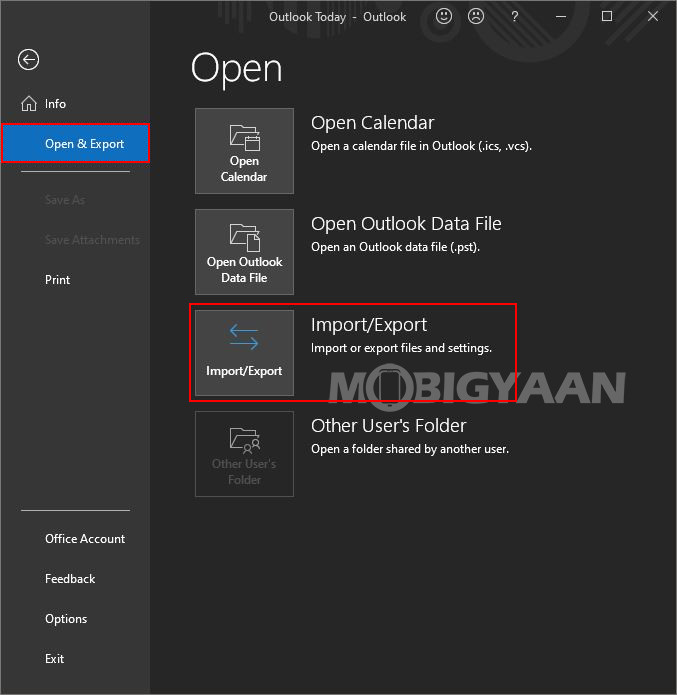Click the "Import or export files and settings." description
677x695 pixels.
click(x=401, y=348)
